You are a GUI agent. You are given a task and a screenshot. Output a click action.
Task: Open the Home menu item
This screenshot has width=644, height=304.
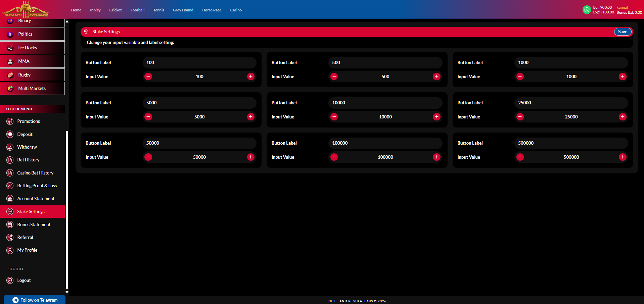[x=76, y=10]
